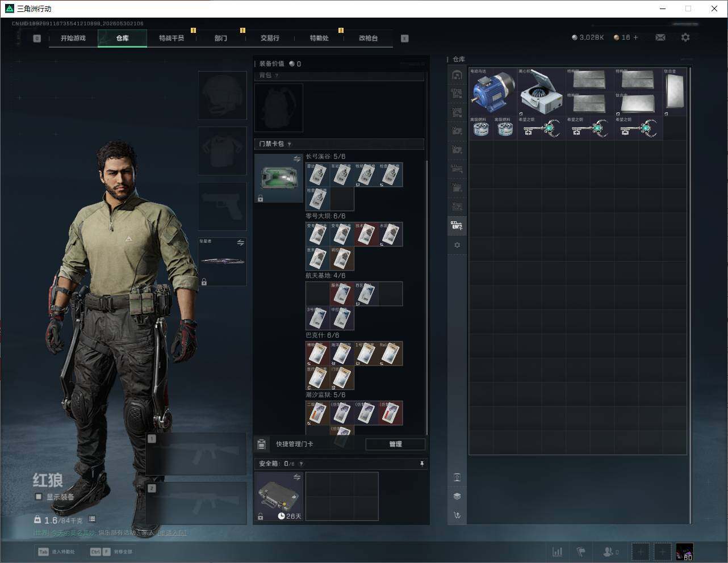
Task: Click the Ctrl F 转移全部 button
Action: click(111, 552)
